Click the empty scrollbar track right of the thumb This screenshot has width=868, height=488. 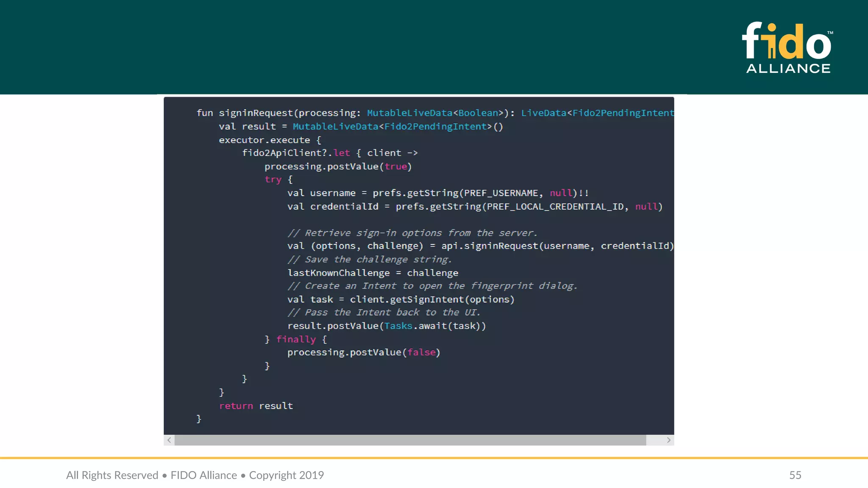pos(654,440)
